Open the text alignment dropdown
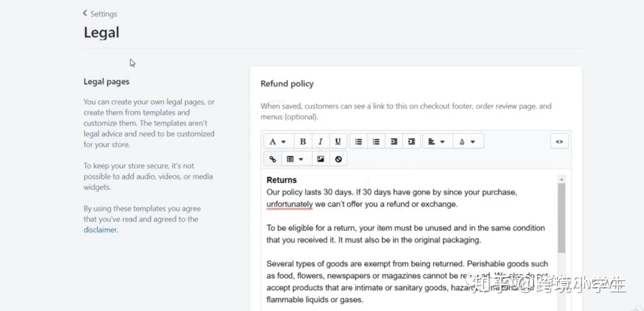Image resolution: width=644 pixels, height=311 pixels. [x=438, y=142]
